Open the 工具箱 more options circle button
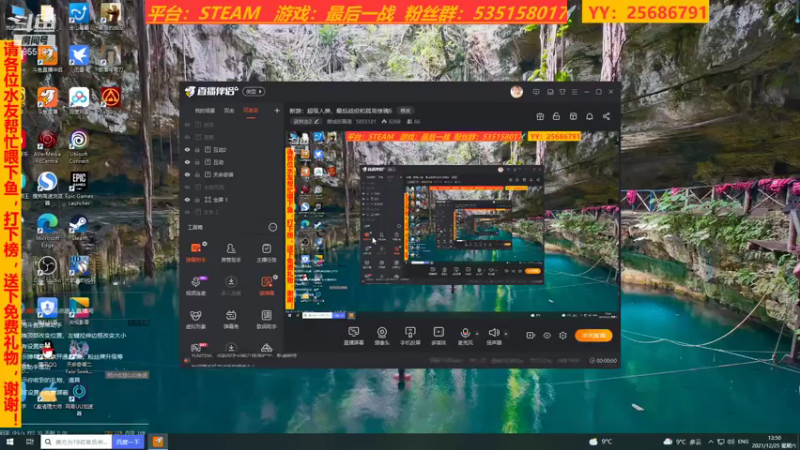Screen dimensions: 800x450 point(273,228)
